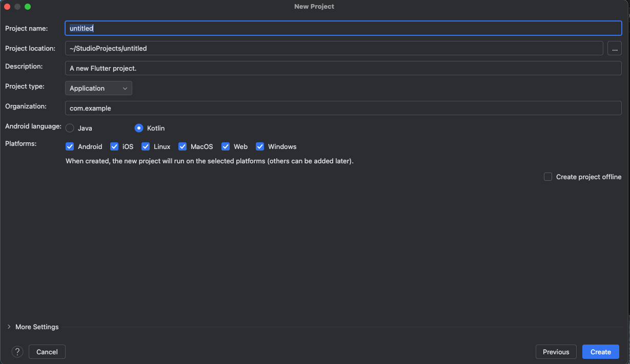
Task: Disable the Windows platform checkbox
Action: (260, 146)
